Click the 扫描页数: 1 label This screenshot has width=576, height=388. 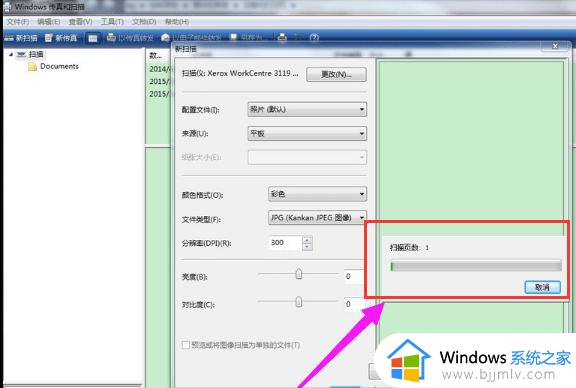pos(409,248)
